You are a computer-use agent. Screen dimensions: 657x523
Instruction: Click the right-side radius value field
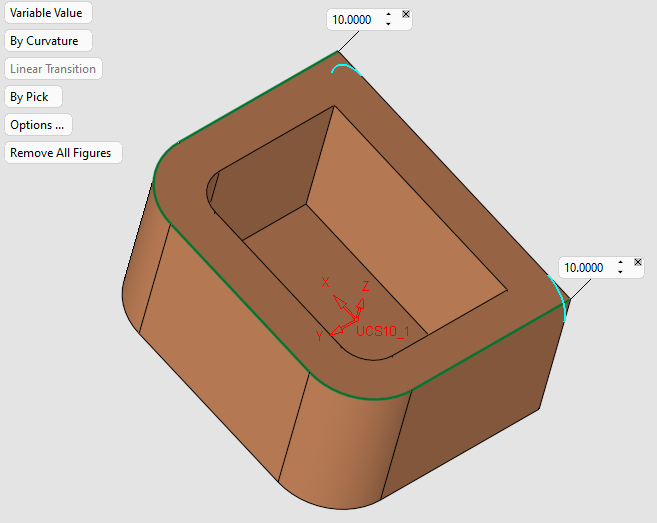(x=585, y=268)
